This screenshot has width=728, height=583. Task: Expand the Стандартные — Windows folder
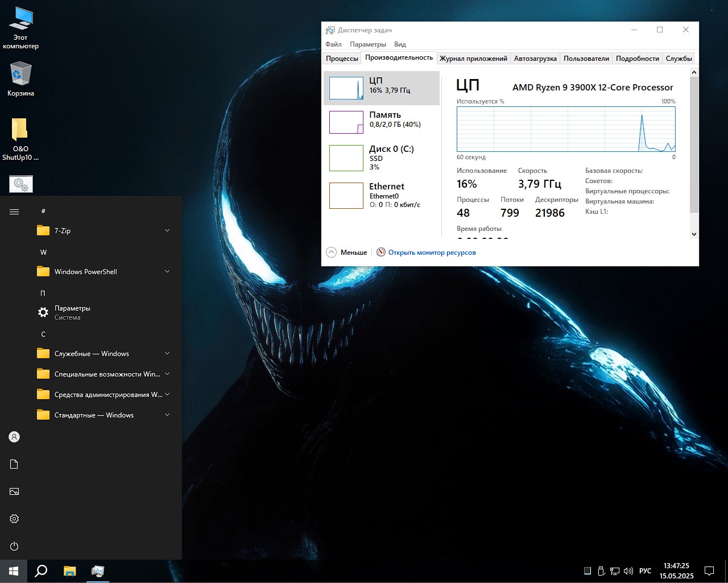[102, 415]
